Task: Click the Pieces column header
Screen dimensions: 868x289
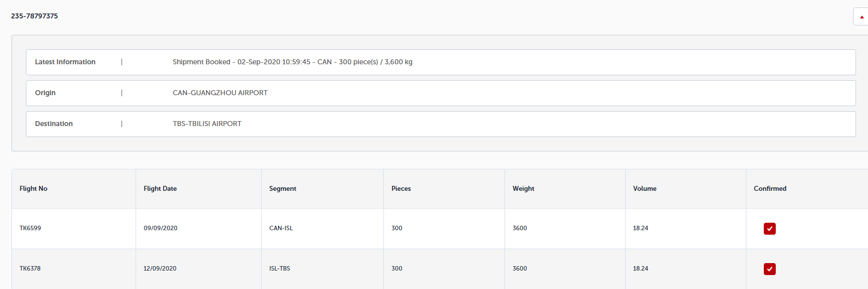Action: coord(401,189)
